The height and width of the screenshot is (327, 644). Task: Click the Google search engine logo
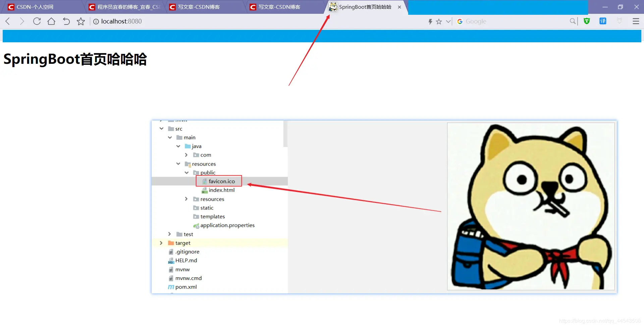(x=460, y=21)
